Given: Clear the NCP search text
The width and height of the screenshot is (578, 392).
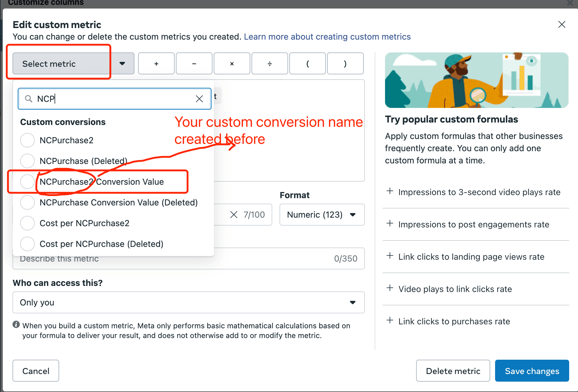Looking at the screenshot, I should (x=199, y=99).
